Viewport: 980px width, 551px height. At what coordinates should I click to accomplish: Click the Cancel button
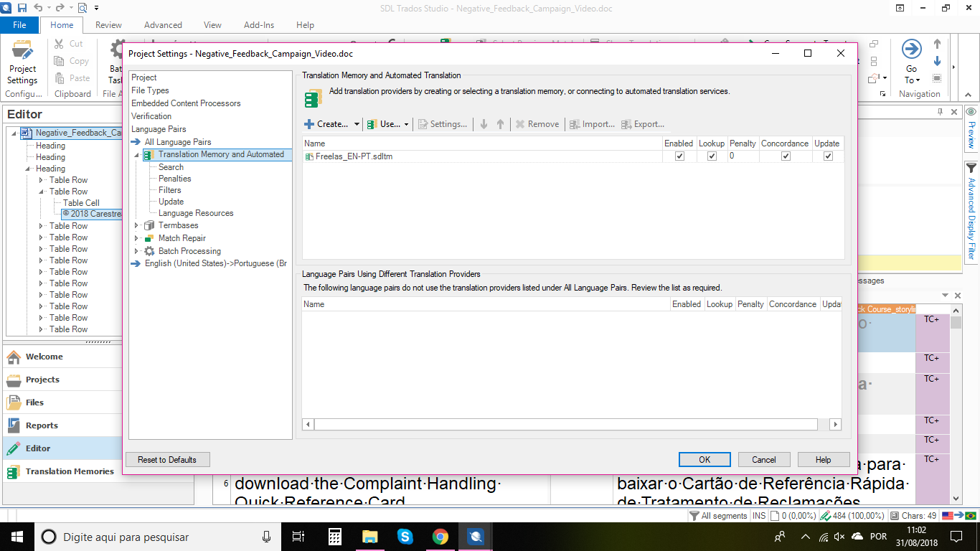point(764,460)
